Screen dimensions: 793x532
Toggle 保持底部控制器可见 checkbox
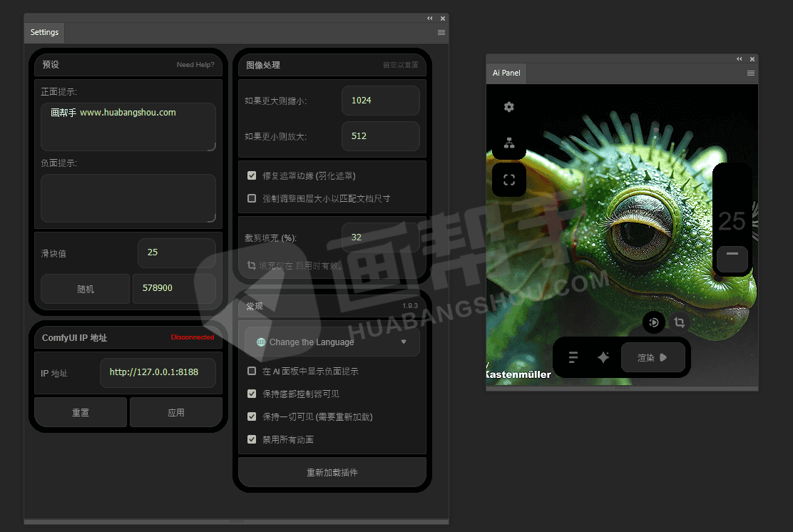pyautogui.click(x=252, y=394)
